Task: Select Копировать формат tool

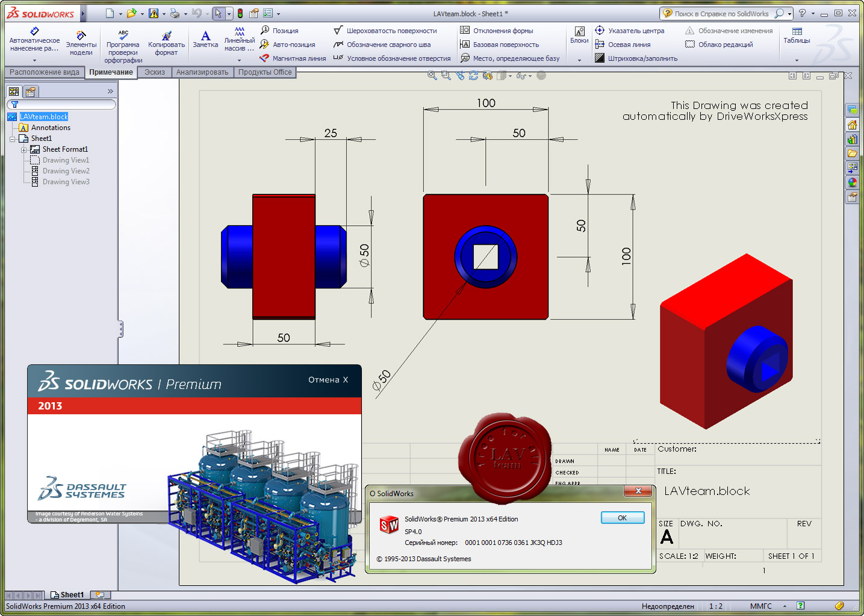Action: click(x=166, y=43)
